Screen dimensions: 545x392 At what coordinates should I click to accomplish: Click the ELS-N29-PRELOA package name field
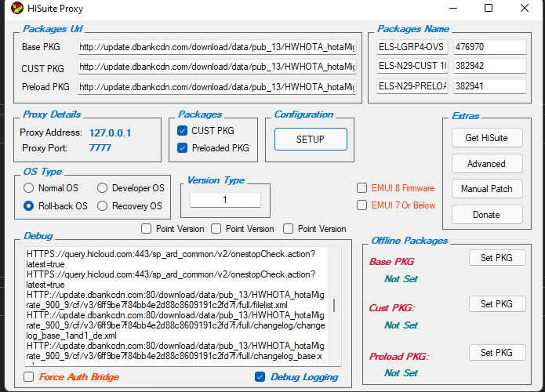click(412, 85)
